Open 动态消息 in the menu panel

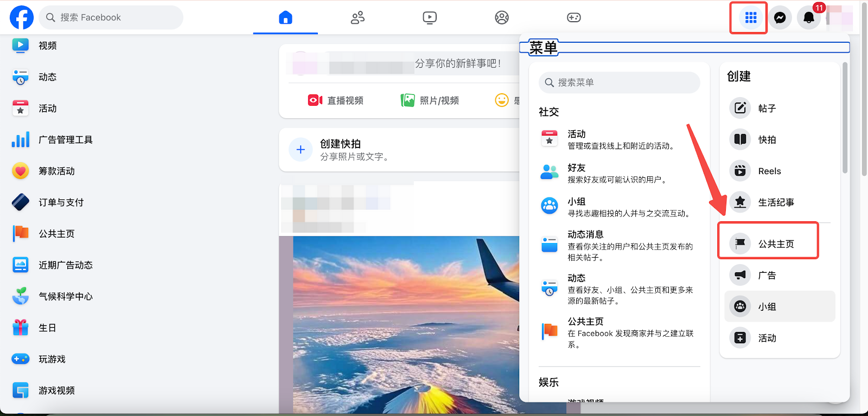pyautogui.click(x=619, y=245)
